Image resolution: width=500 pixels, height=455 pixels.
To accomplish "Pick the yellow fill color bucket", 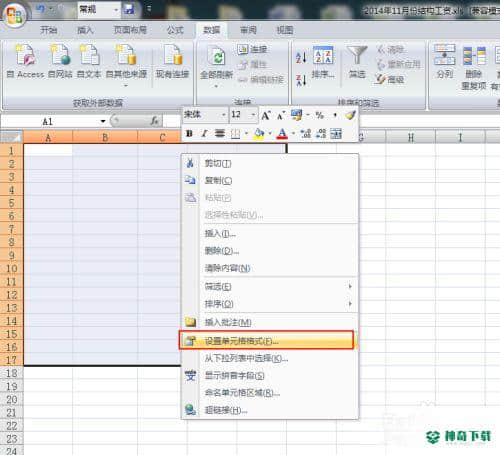I will 259,134.
